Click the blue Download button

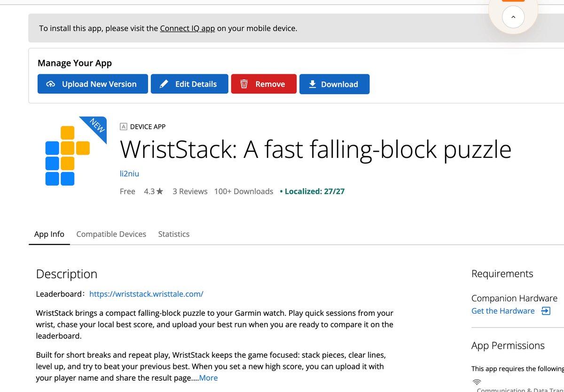334,84
